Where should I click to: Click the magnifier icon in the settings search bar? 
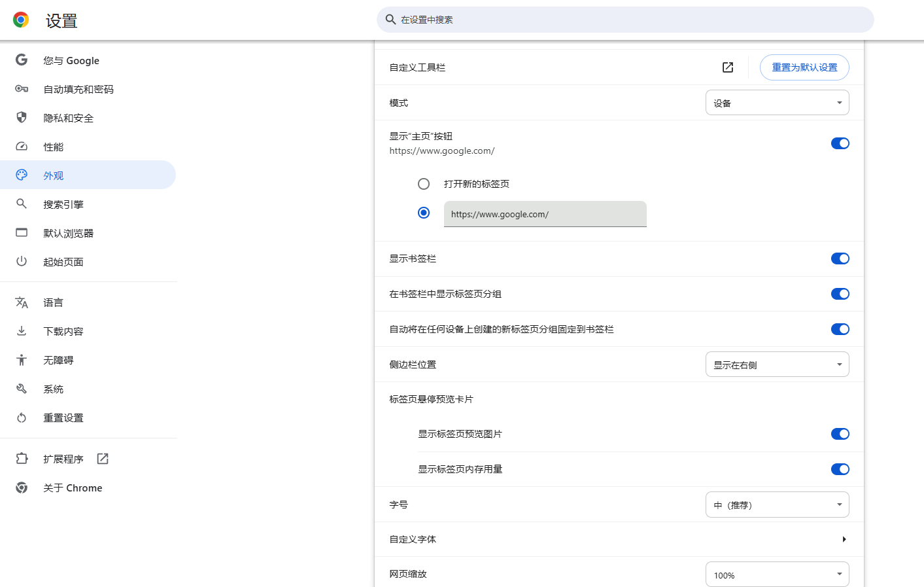tap(390, 20)
